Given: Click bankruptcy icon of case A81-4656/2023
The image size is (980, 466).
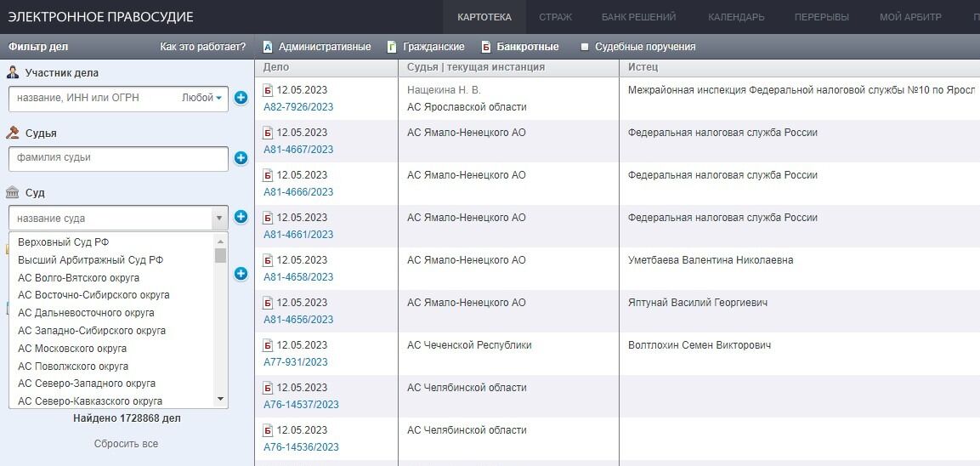Looking at the screenshot, I should point(268,303).
